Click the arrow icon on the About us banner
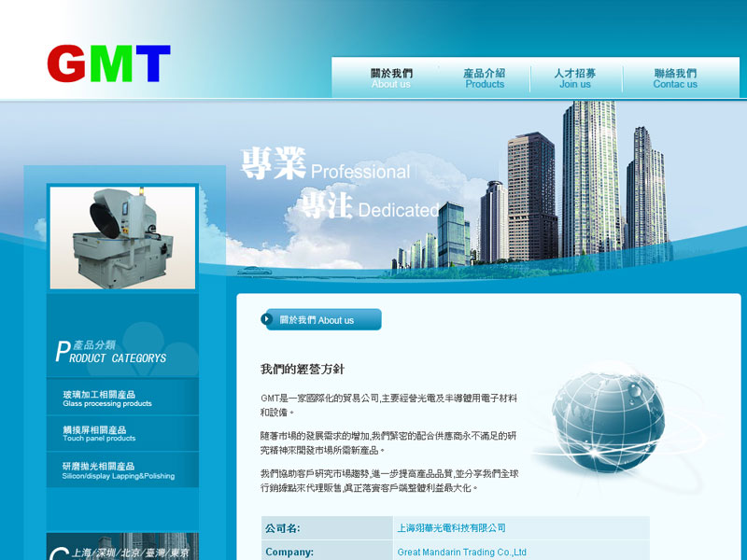The image size is (747, 560). [x=265, y=318]
